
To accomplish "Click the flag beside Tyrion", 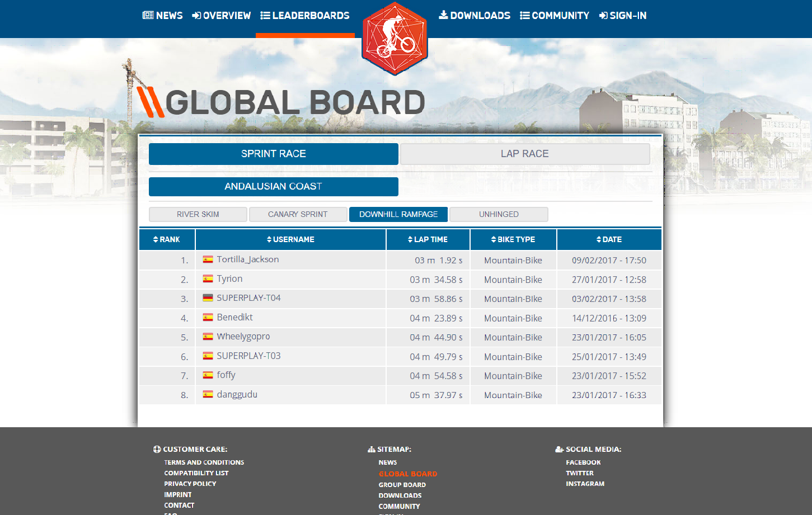I will coord(208,278).
